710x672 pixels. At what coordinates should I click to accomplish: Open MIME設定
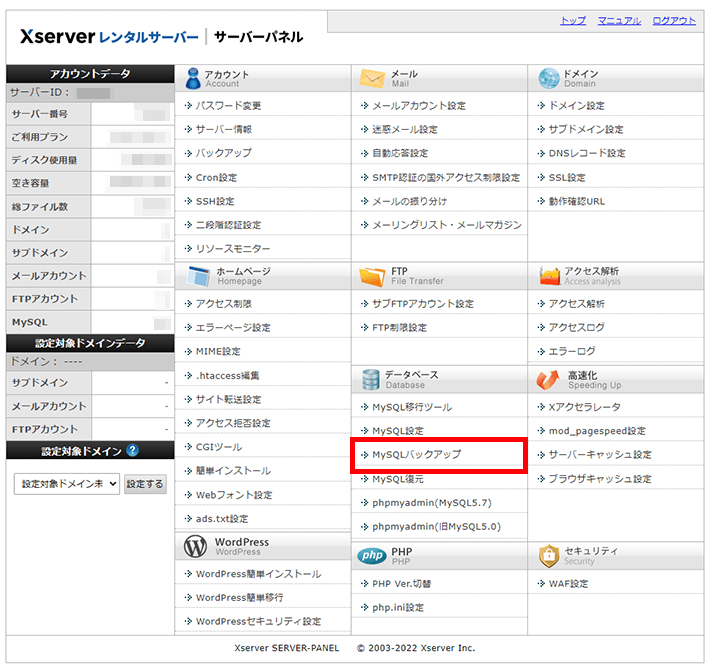coord(218,351)
